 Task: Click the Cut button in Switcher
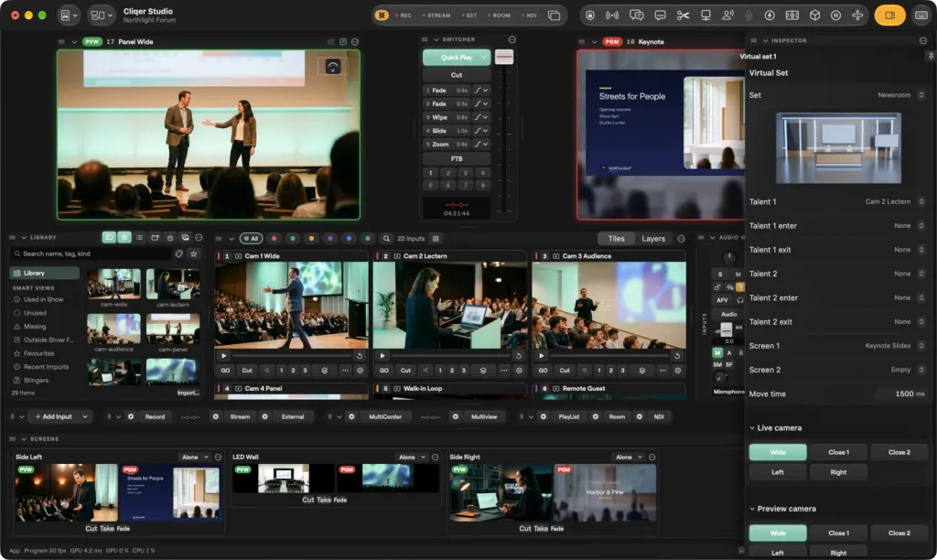tap(457, 75)
